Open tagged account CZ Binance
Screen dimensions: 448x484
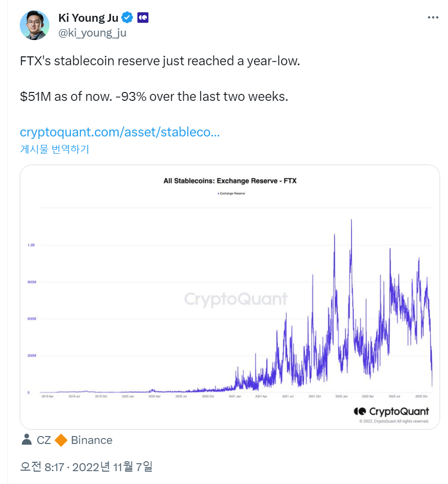coord(68,440)
